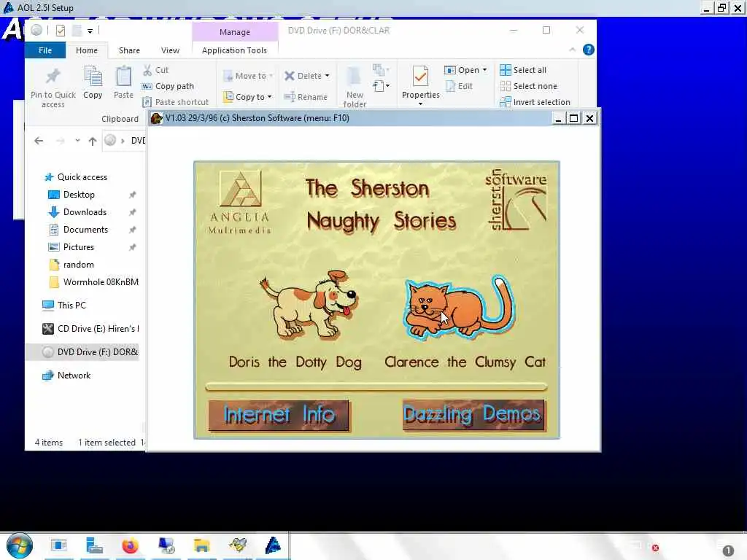
Task: Open Properties via checkmark icon
Action: coord(420,76)
